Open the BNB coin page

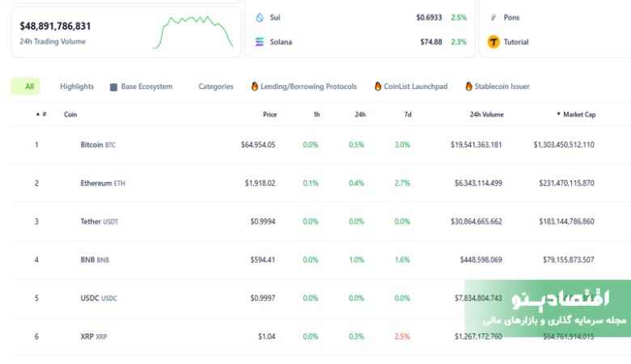95,260
